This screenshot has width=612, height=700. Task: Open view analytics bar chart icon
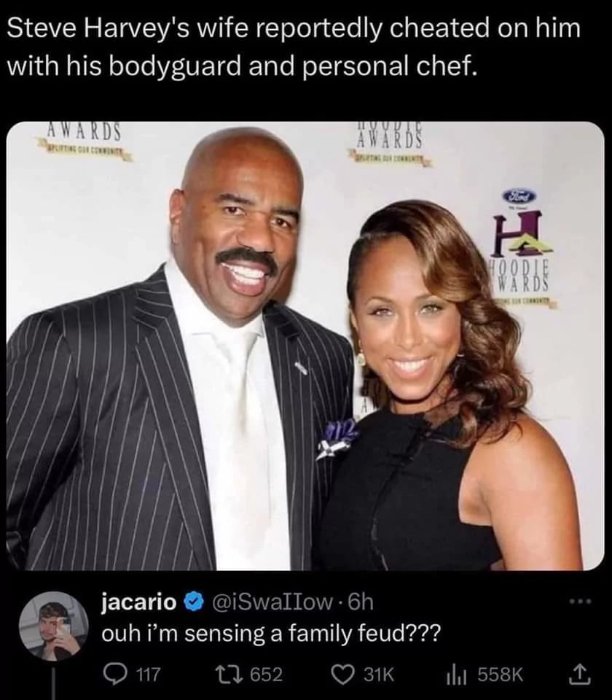click(x=456, y=674)
